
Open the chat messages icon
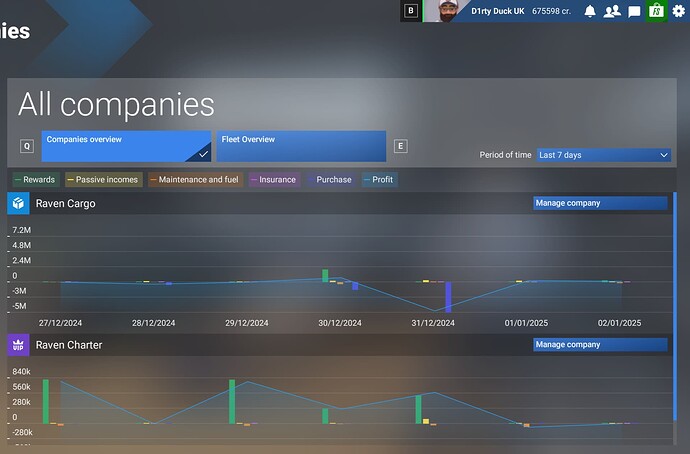[634, 11]
